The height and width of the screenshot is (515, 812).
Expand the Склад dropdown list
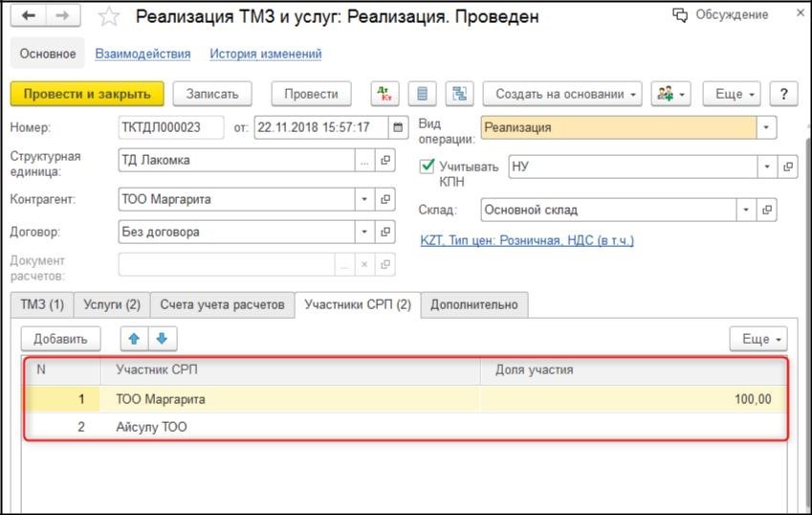pyautogui.click(x=746, y=210)
